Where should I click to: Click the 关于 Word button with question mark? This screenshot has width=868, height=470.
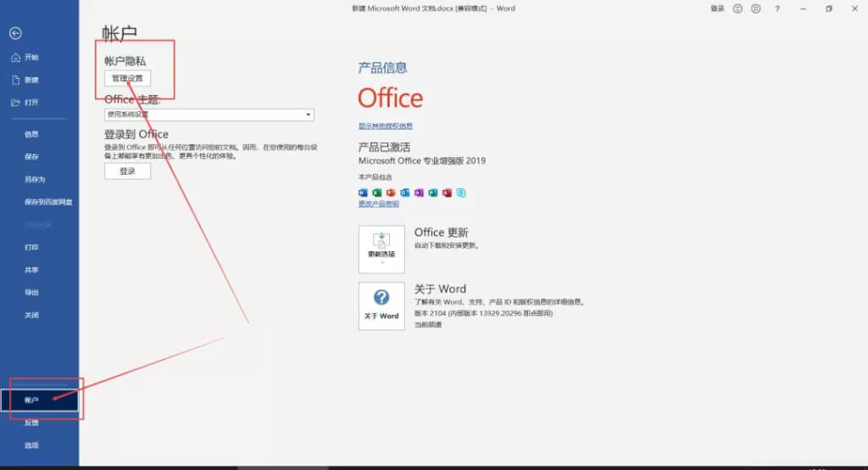(381, 306)
